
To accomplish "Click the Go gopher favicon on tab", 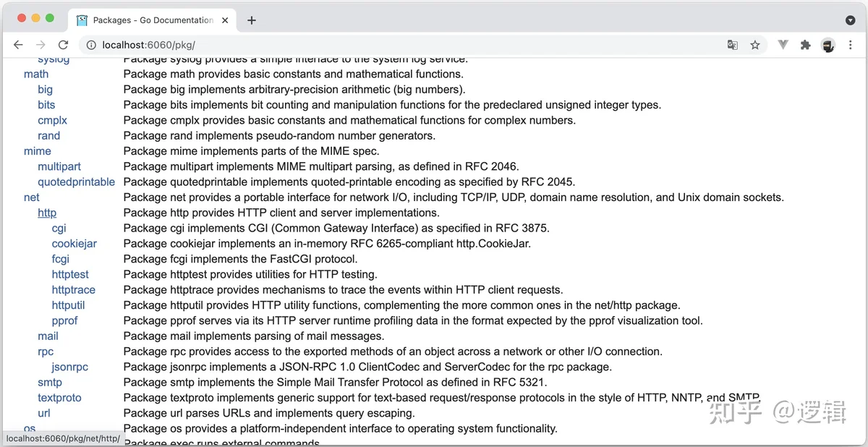I will [x=82, y=20].
